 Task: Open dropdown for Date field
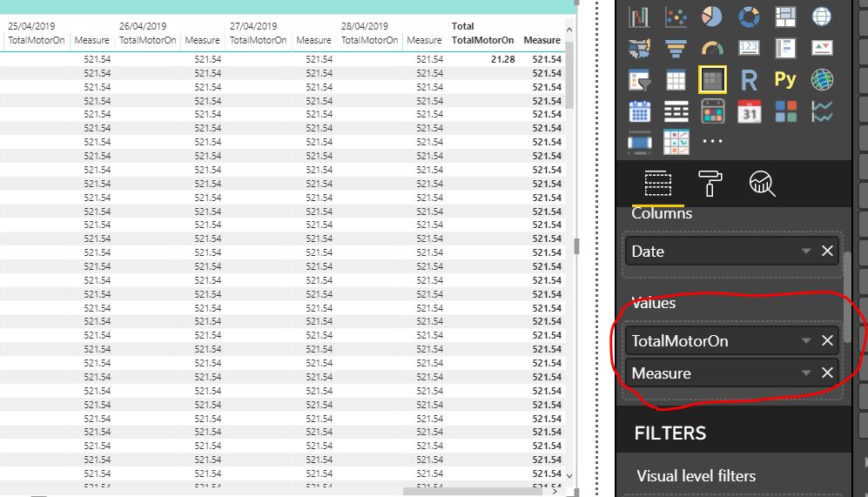point(806,252)
